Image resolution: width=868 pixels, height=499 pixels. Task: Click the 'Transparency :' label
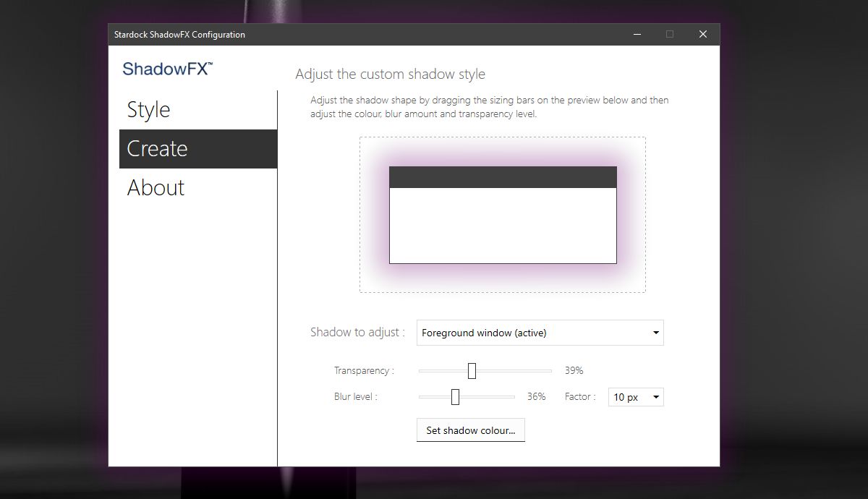point(364,371)
